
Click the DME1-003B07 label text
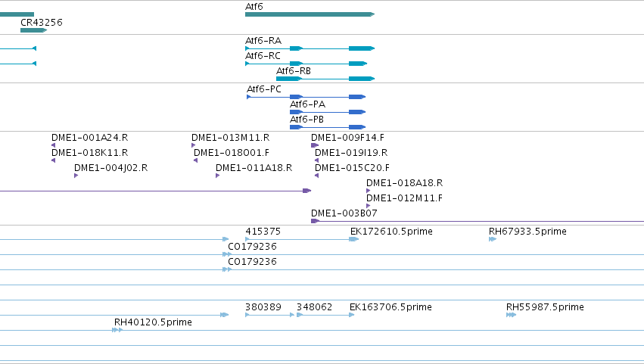point(344,213)
